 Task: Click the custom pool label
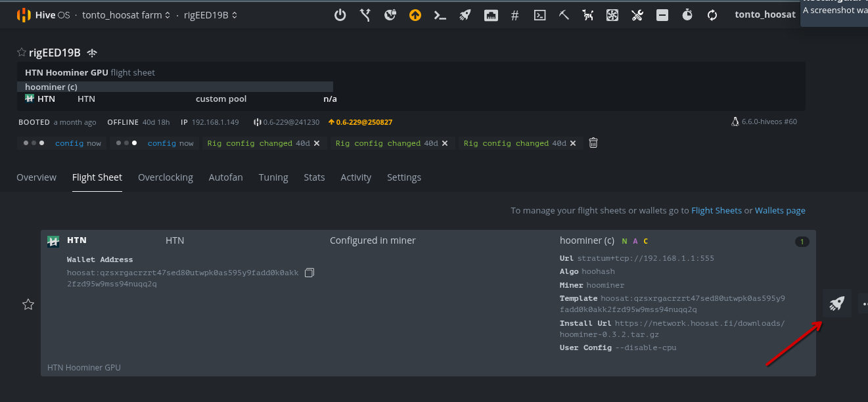click(221, 99)
